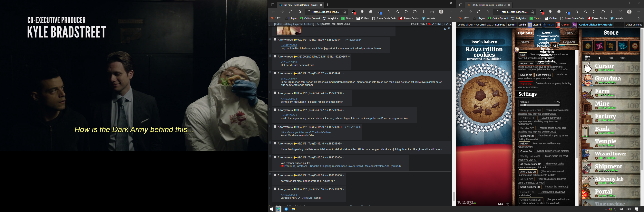
Task: Collapse post No.152209891 with minus button
Action: 270,73
